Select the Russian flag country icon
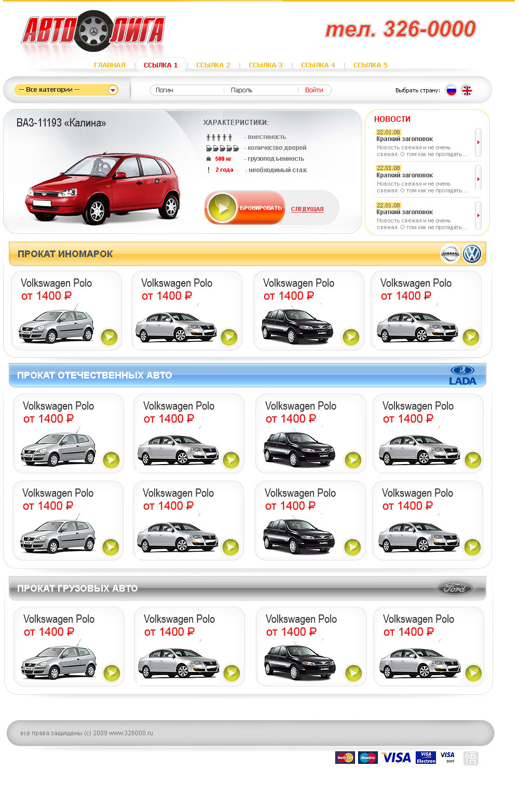The height and width of the screenshot is (812, 519). pyautogui.click(x=452, y=90)
